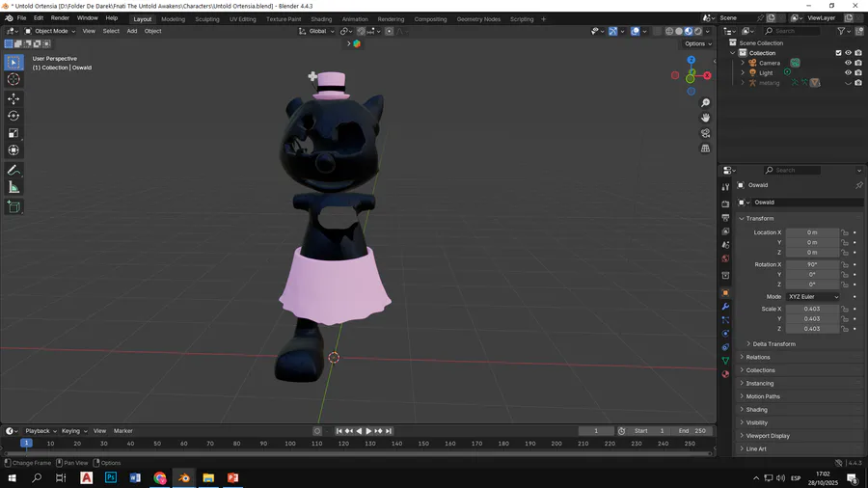
Task: Select the Scale tool
Action: point(14,133)
